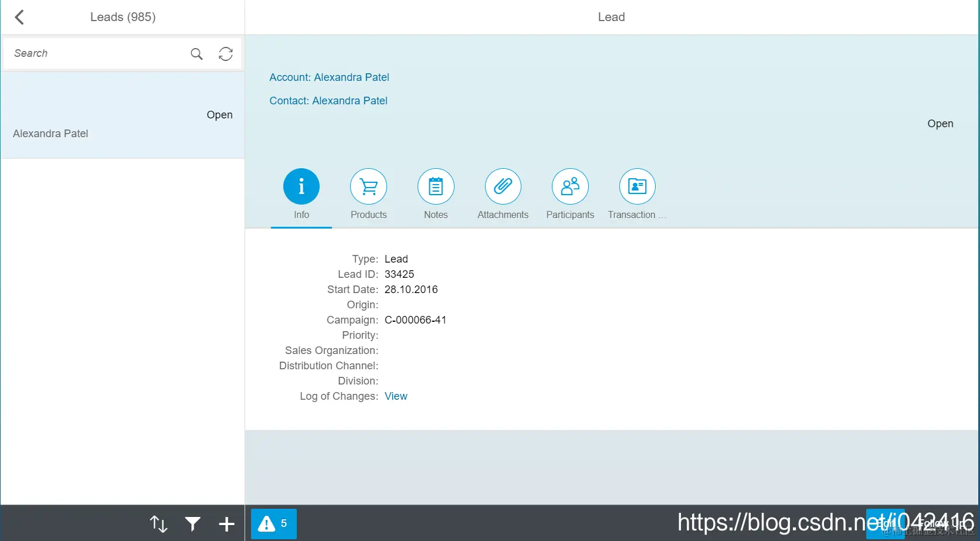Refresh the leads list
The image size is (980, 541).
pyautogui.click(x=226, y=54)
